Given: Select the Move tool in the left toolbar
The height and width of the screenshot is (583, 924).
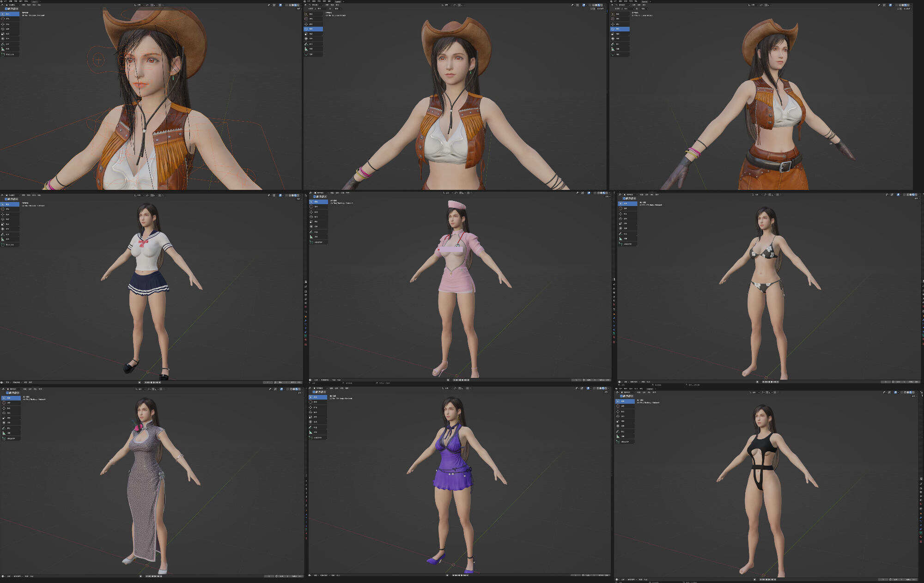Looking at the screenshot, I should pyautogui.click(x=3, y=24).
